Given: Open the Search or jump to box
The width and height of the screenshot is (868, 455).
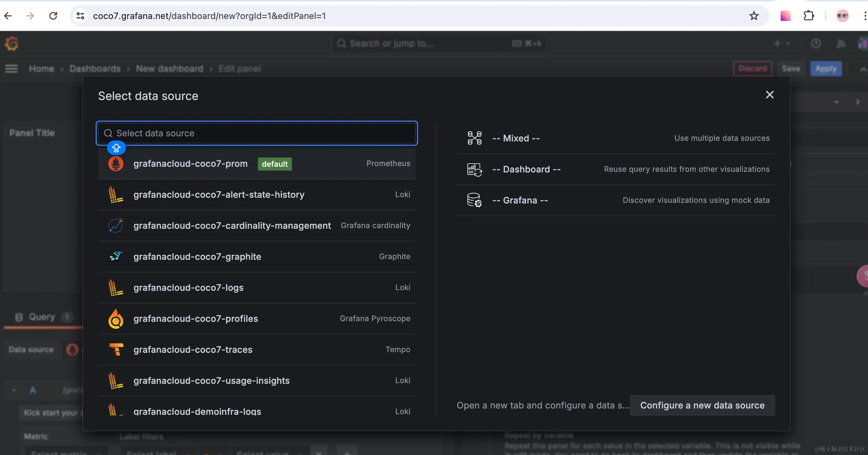Looking at the screenshot, I should tap(439, 43).
